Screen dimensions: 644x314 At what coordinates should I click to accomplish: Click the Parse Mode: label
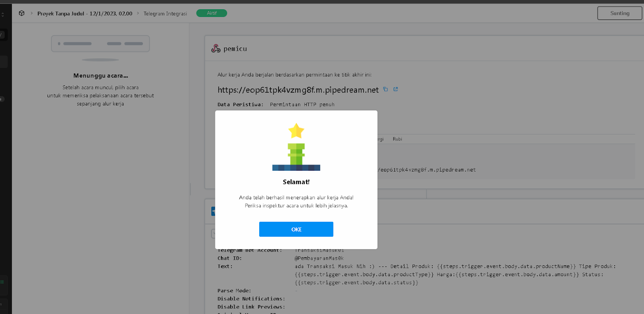tap(234, 291)
